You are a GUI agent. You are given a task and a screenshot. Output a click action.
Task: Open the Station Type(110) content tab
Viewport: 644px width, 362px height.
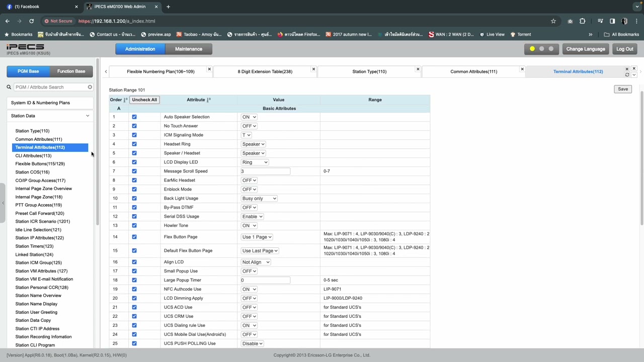coord(369,71)
